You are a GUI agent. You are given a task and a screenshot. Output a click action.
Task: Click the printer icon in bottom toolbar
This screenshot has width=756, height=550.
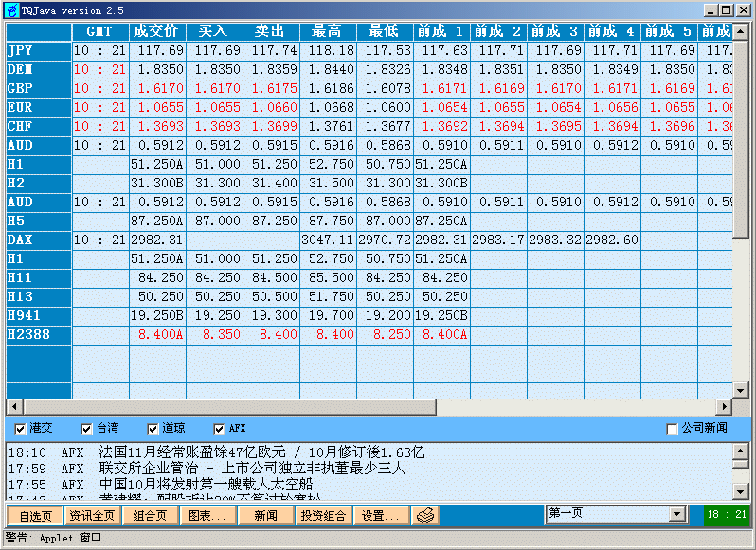pos(425,515)
